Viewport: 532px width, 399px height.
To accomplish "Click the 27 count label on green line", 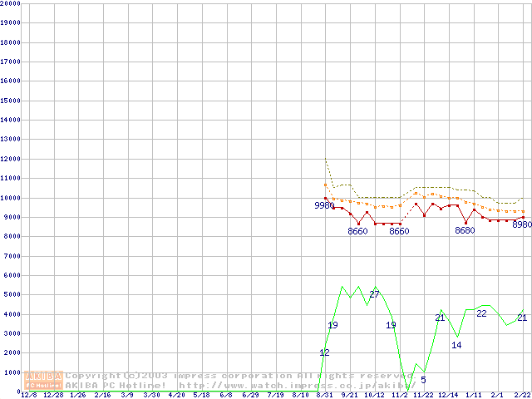I will pyautogui.click(x=374, y=294).
